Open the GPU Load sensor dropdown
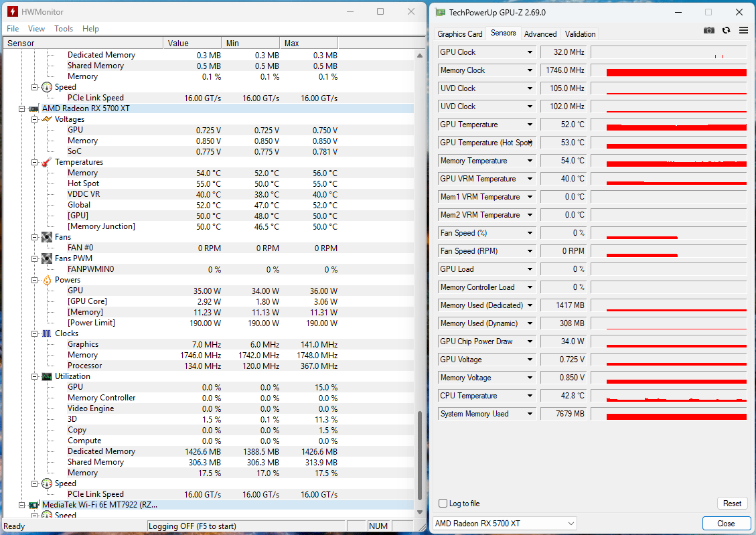The width and height of the screenshot is (756, 535). tap(530, 269)
